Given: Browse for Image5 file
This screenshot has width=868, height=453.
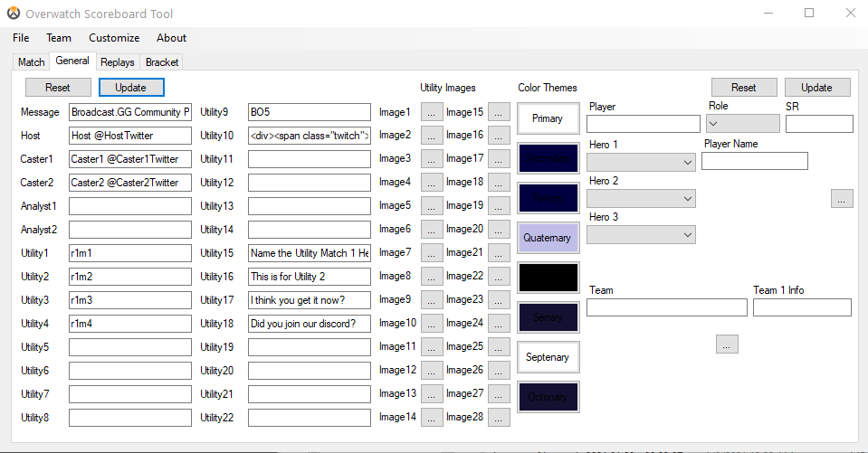Looking at the screenshot, I should (432, 206).
